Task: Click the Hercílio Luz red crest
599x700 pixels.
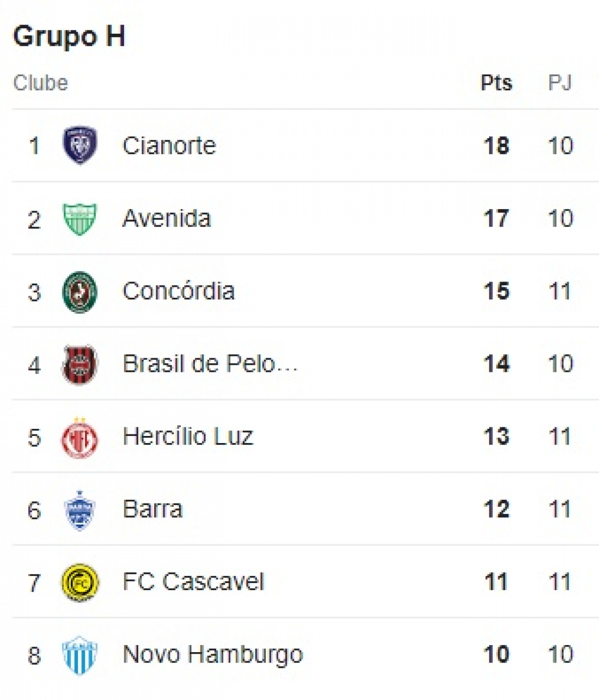Action: pyautogui.click(x=80, y=438)
